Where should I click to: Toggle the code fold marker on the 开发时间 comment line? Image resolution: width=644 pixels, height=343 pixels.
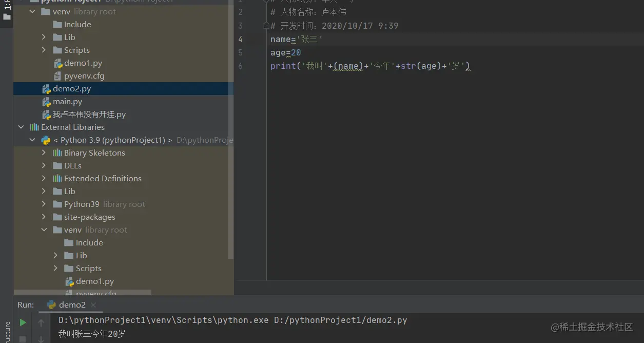click(x=266, y=25)
